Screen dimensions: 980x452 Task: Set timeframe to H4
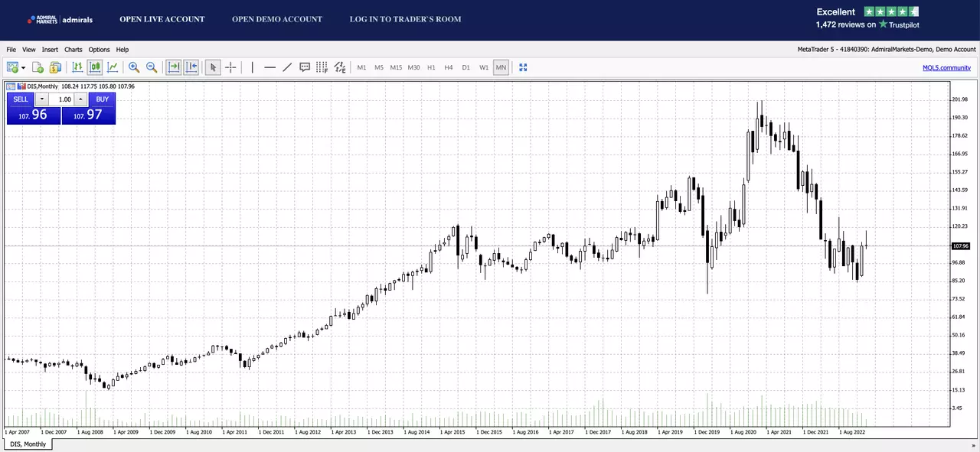point(449,67)
